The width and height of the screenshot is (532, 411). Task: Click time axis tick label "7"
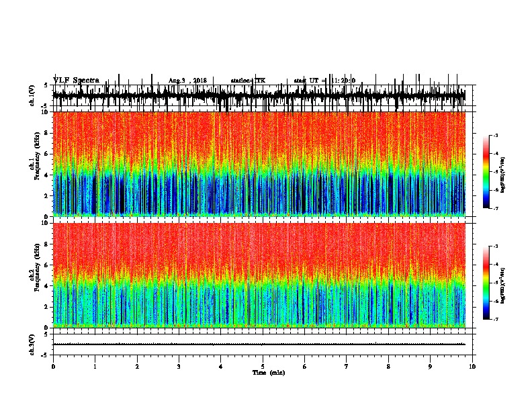click(x=347, y=367)
